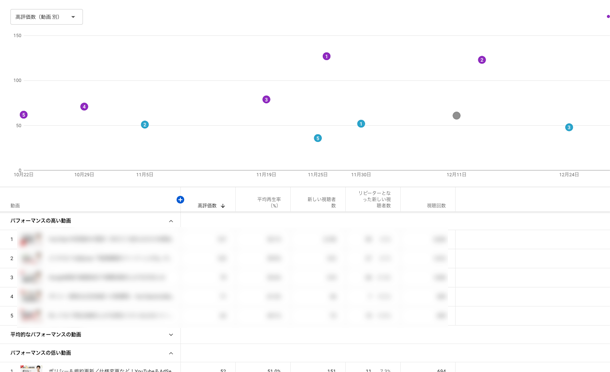
Task: Select teal marker 3 at 12月24日
Action: (569, 127)
